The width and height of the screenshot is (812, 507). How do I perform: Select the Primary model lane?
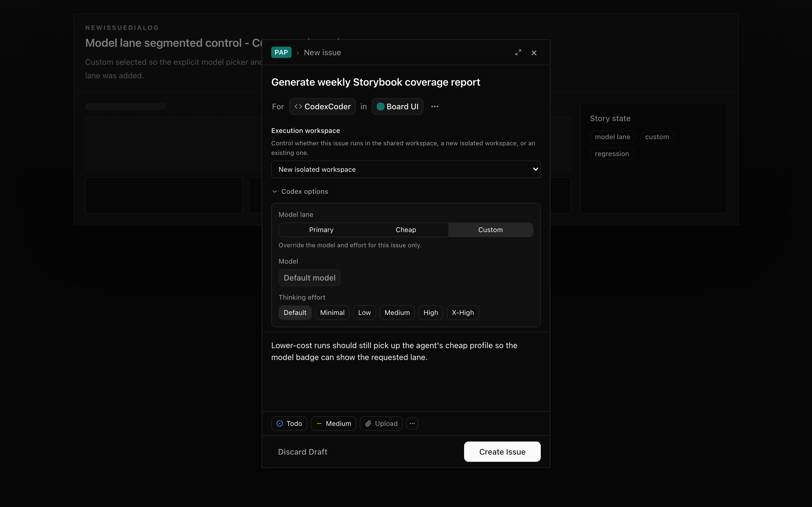pos(321,230)
